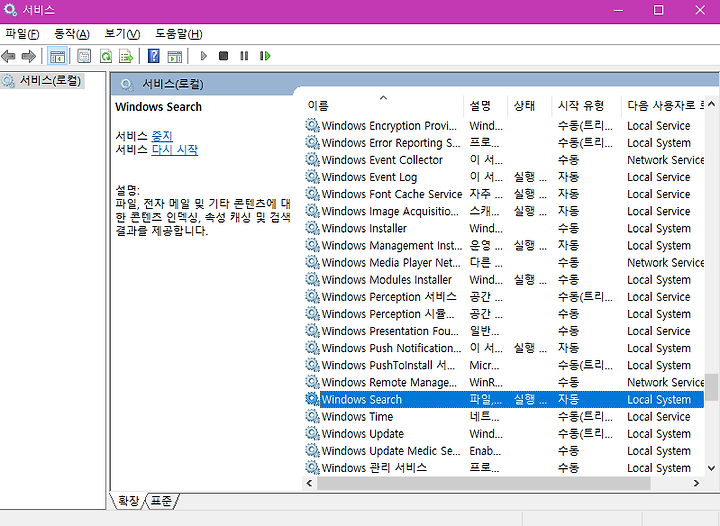Click the Back arrow in toolbar
720x526 pixels.
click(8, 56)
